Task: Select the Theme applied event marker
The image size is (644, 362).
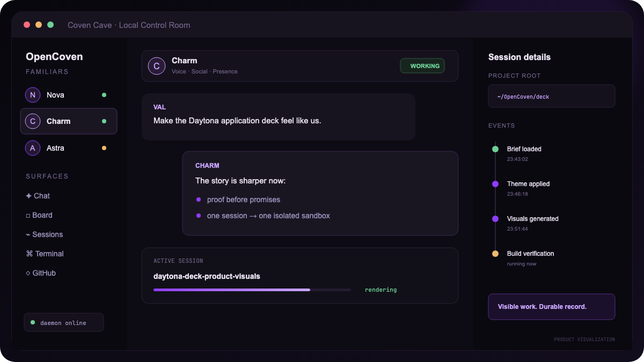Action: coord(495,184)
